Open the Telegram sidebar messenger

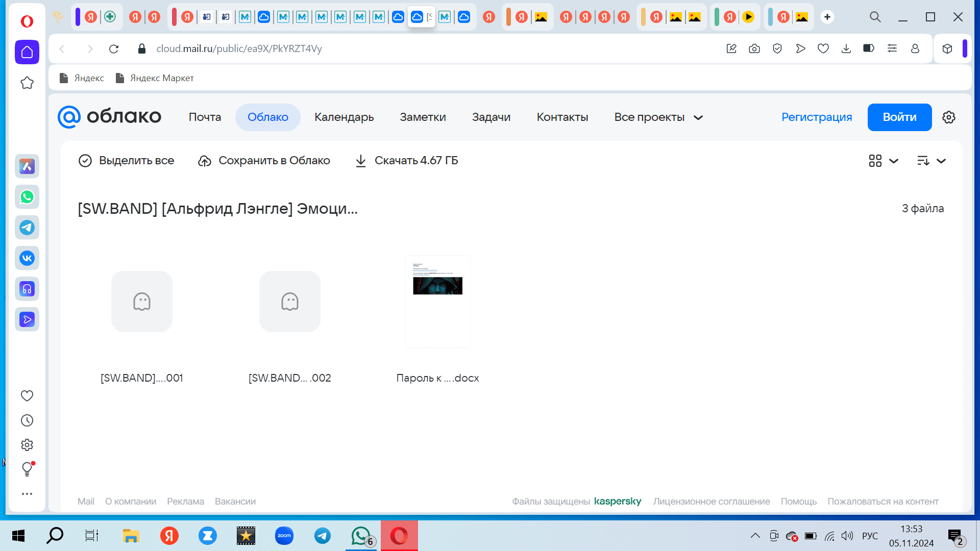(27, 228)
